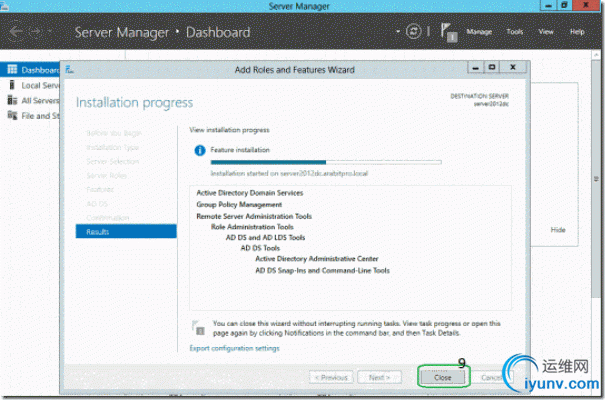605x400 pixels.
Task: Click Role Administration Tools entry
Action: point(252,227)
